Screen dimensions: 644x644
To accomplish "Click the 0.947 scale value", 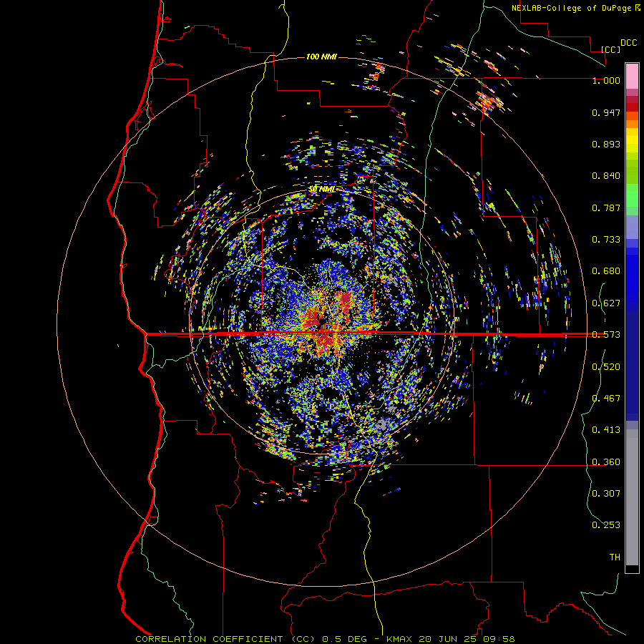I will click(606, 112).
